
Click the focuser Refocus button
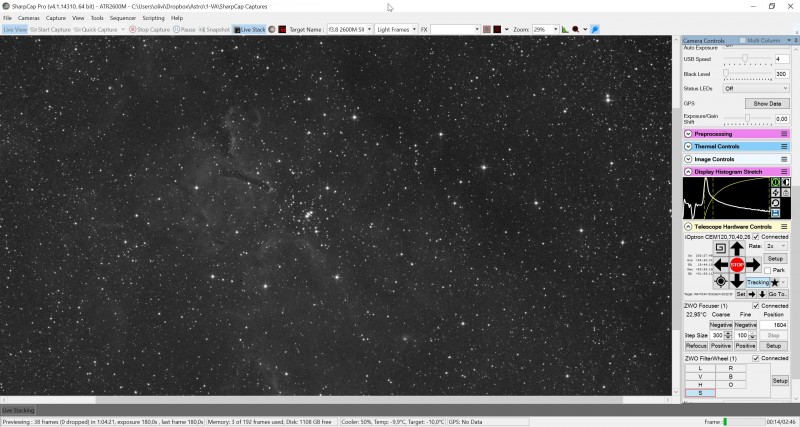(x=696, y=346)
